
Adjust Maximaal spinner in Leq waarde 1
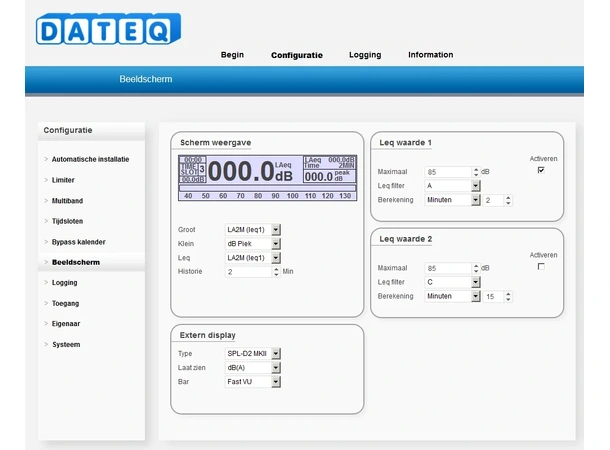(476, 172)
